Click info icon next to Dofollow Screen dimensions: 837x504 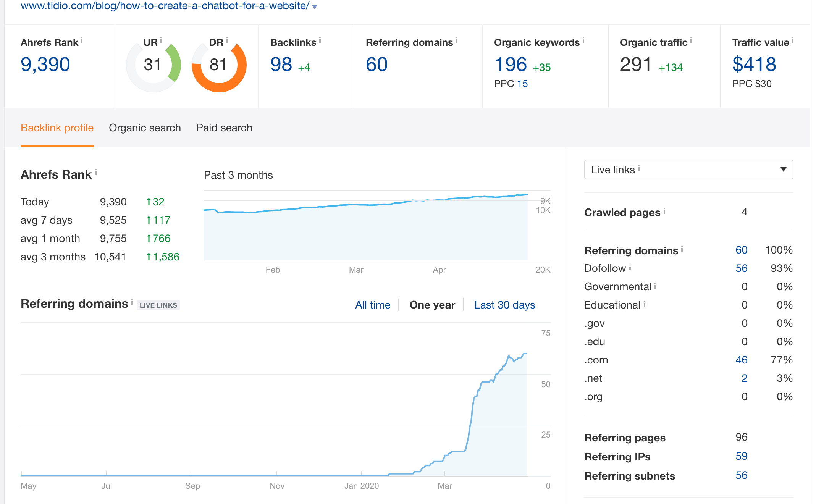[x=630, y=268]
